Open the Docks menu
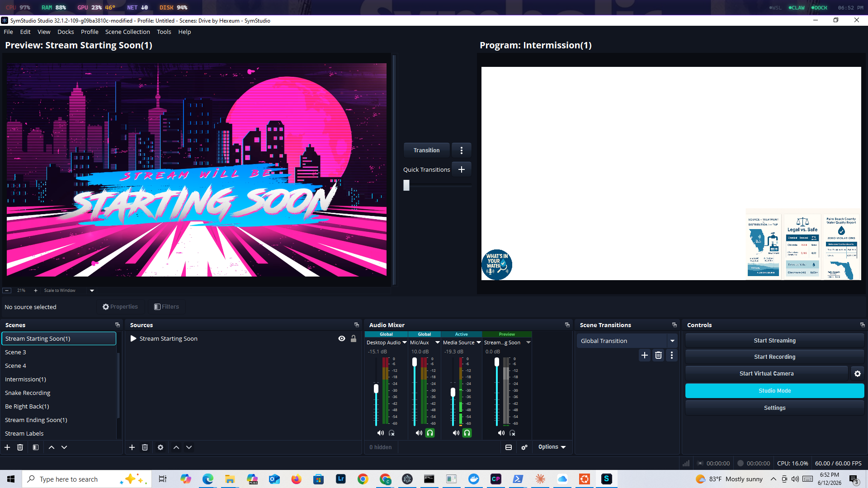The width and height of the screenshot is (868, 488). point(66,32)
